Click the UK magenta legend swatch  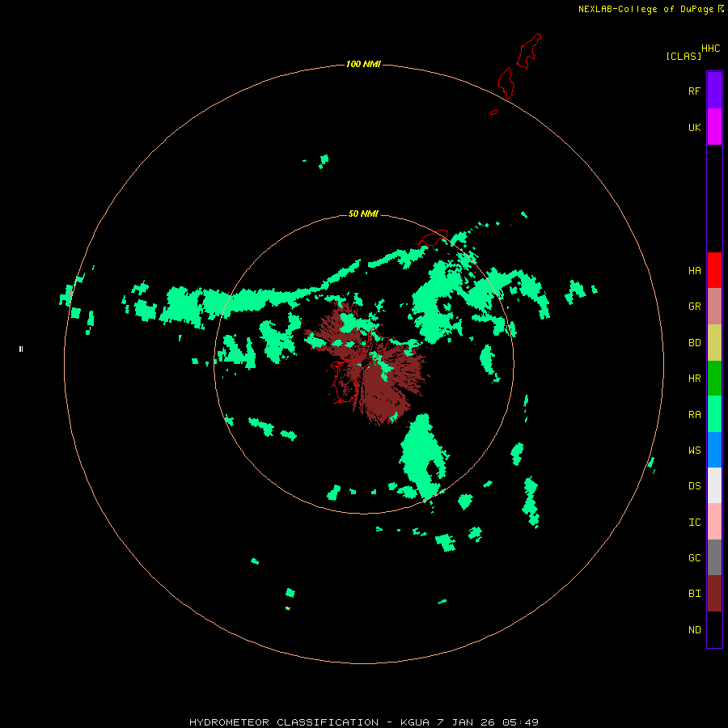tap(714, 127)
